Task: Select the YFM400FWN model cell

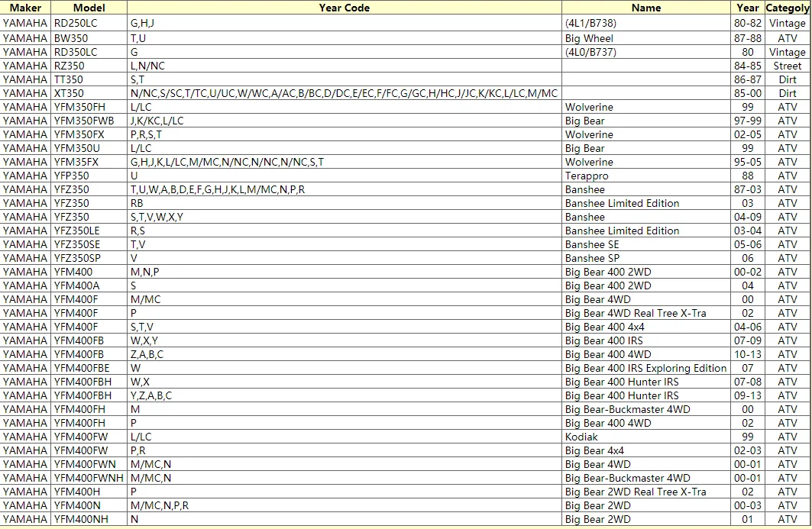Action: tap(89, 464)
